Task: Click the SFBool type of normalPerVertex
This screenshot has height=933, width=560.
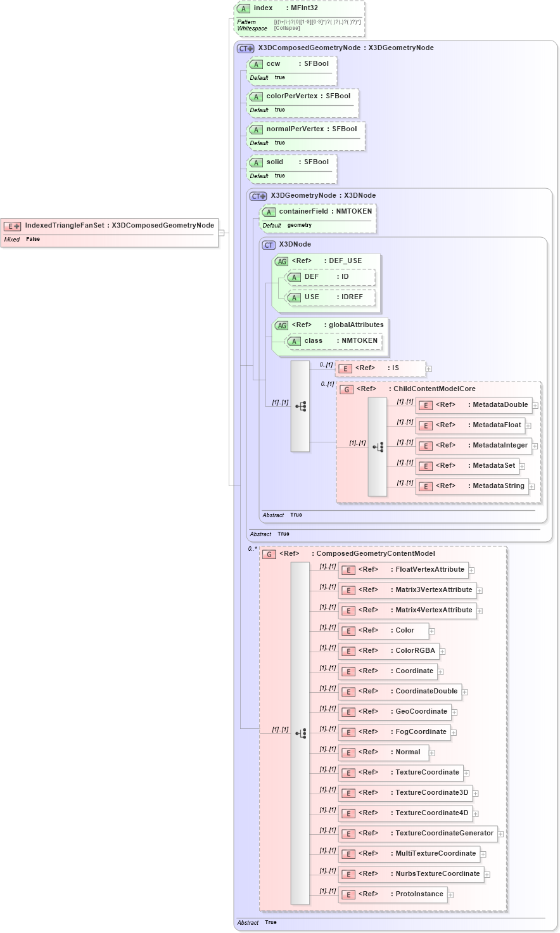Action: pyautogui.click(x=345, y=129)
